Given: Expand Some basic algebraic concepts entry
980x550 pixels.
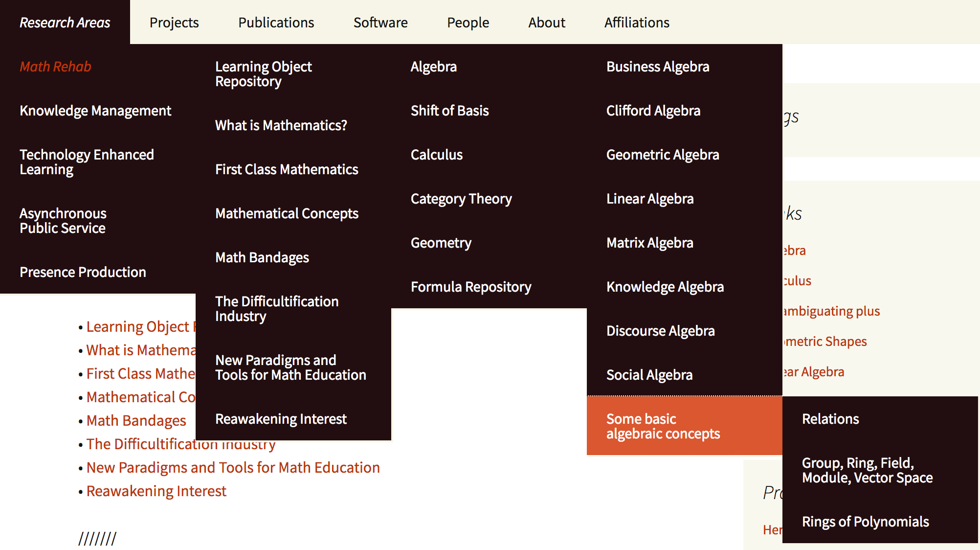Looking at the screenshot, I should tap(663, 426).
